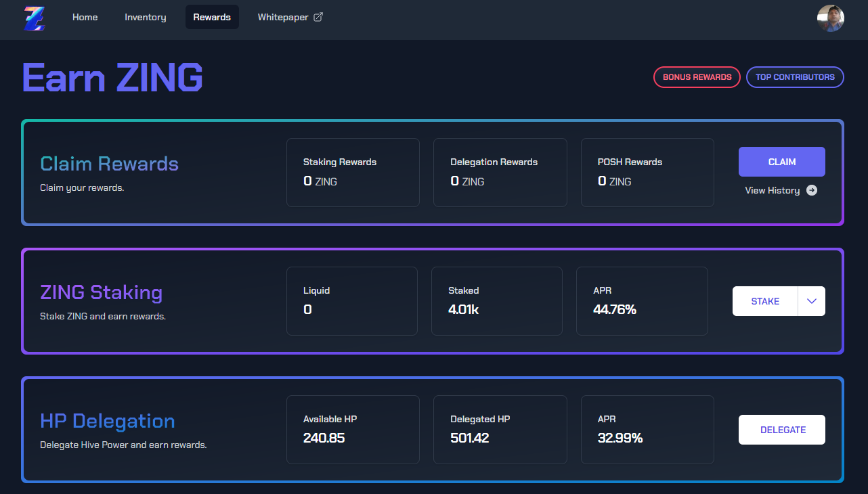Viewport: 868px width, 494px height.
Task: Select the Rewards tab
Action: 212,17
